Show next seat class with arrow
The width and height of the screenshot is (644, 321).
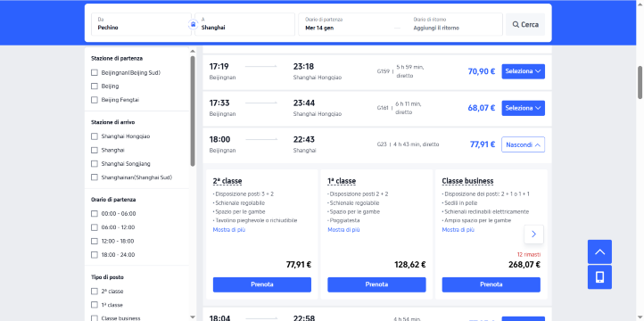[x=533, y=234]
